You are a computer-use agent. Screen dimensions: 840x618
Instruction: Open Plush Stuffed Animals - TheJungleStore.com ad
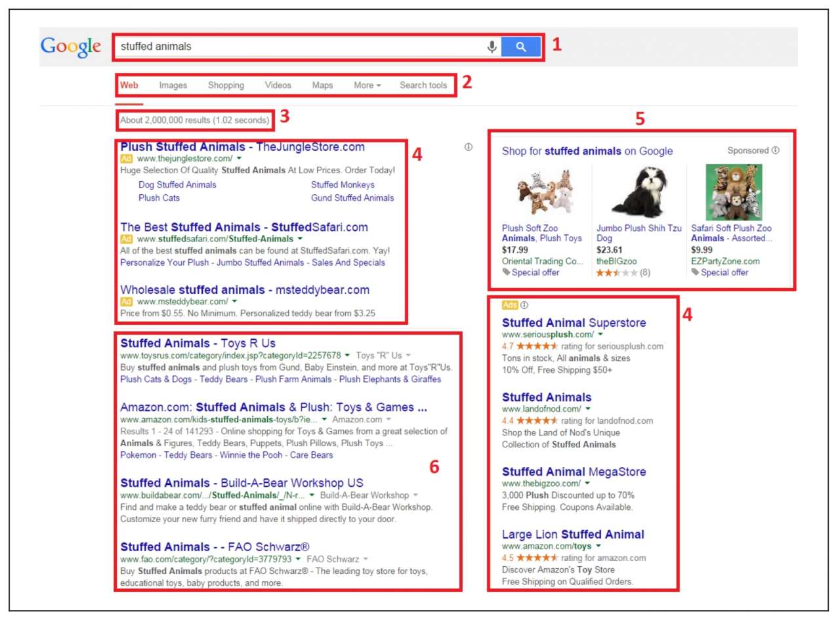[243, 147]
